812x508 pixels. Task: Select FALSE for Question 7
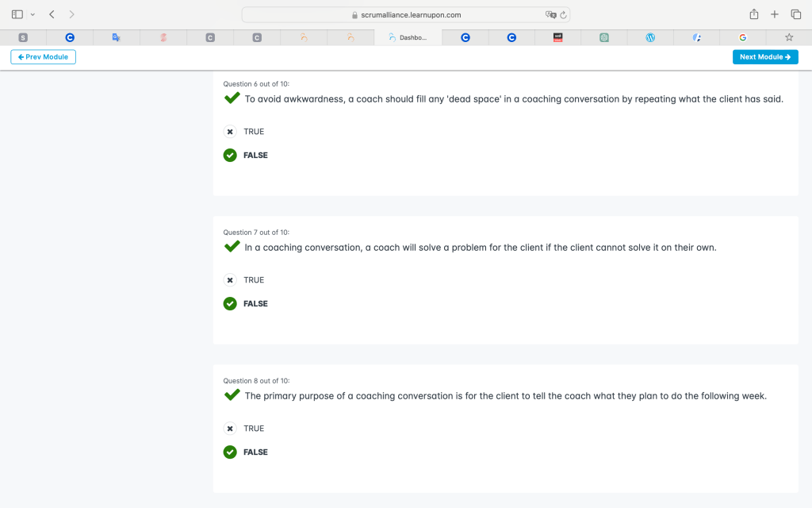point(230,304)
